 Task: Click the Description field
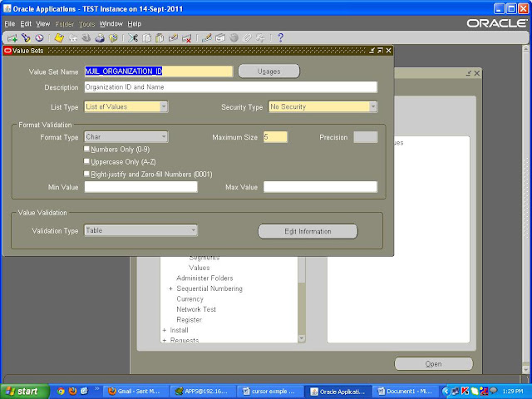point(231,87)
